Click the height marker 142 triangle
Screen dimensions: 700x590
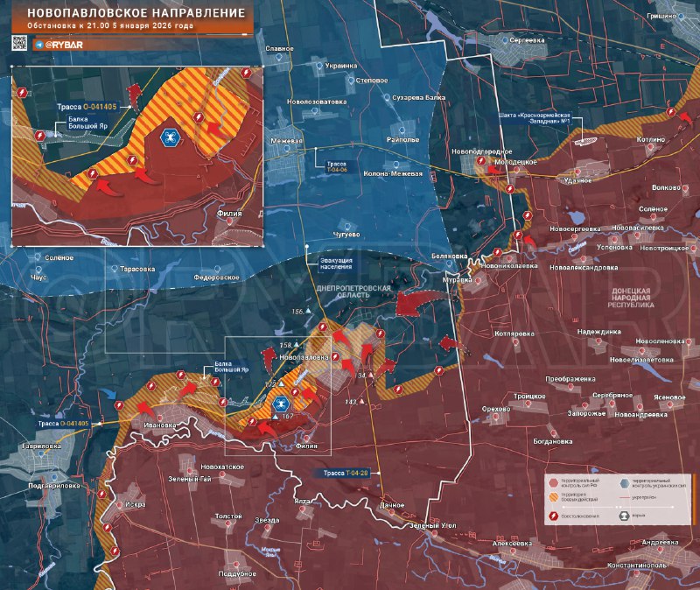[361, 402]
